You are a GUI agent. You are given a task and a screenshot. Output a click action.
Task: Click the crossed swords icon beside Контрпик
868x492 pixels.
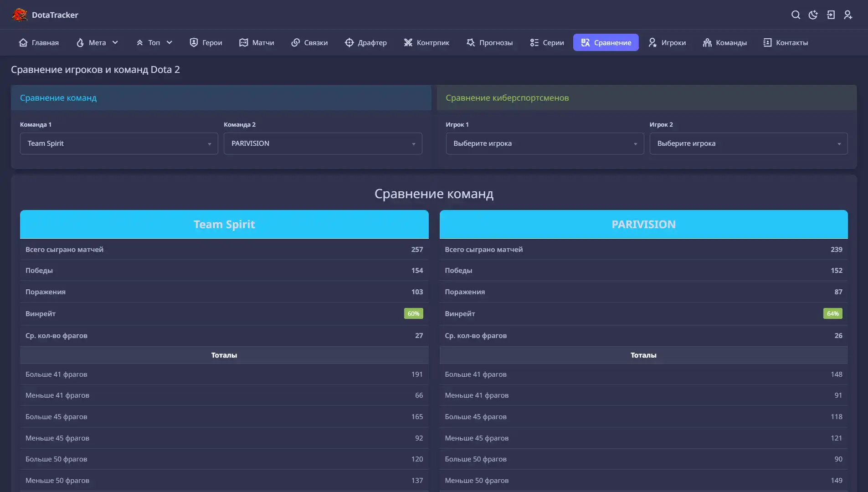point(408,42)
